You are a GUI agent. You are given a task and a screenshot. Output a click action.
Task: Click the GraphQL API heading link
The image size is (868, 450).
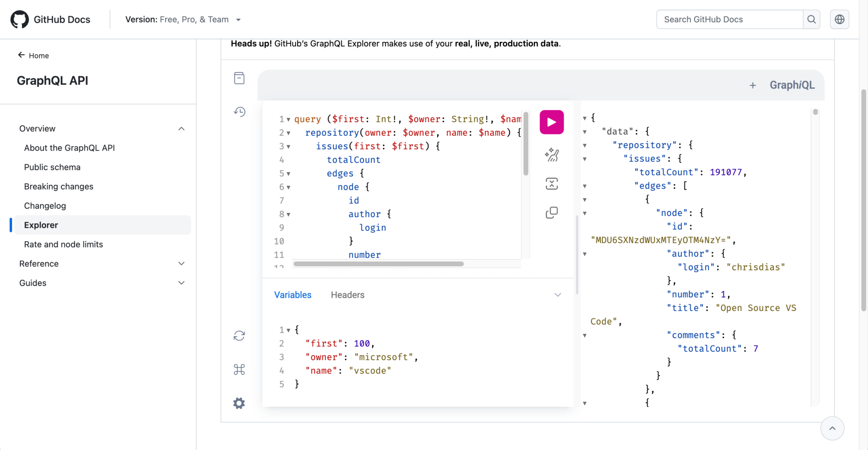click(x=53, y=81)
